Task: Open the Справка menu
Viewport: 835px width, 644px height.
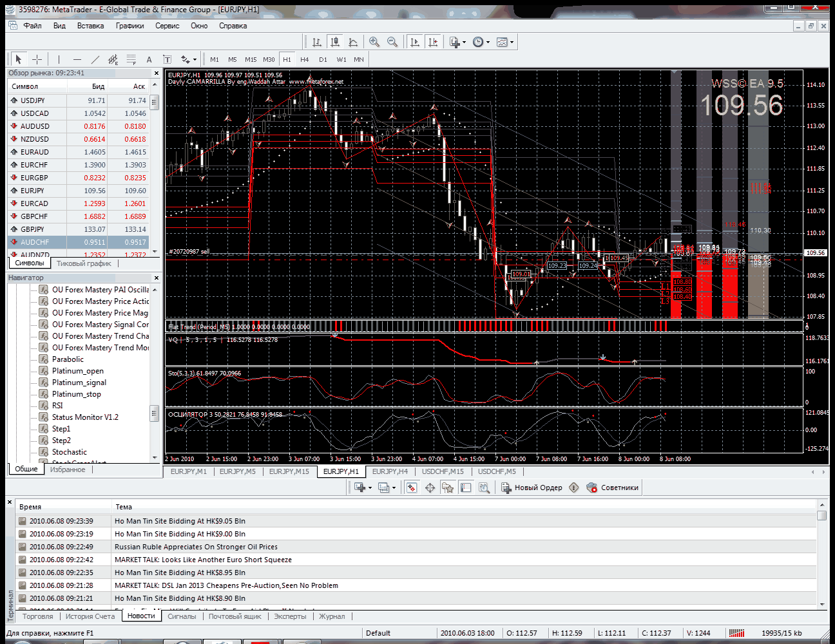Action: point(233,26)
